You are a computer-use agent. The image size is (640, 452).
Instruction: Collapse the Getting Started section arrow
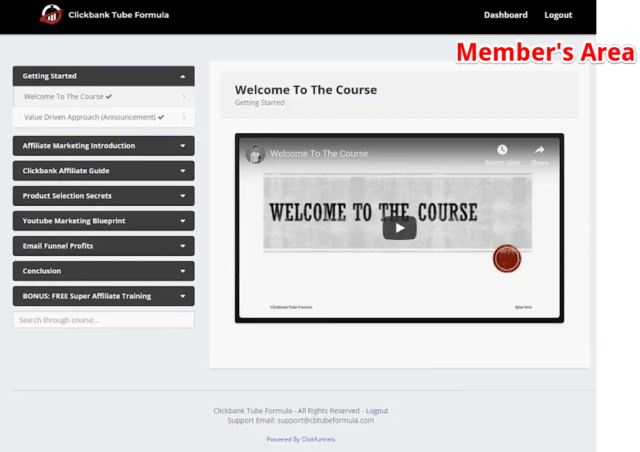click(x=183, y=76)
